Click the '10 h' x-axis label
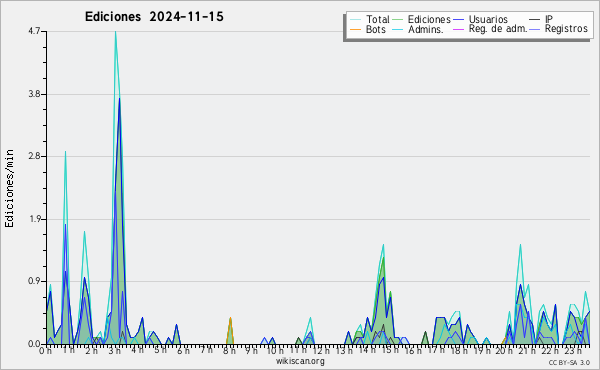600x370 pixels. point(275,350)
